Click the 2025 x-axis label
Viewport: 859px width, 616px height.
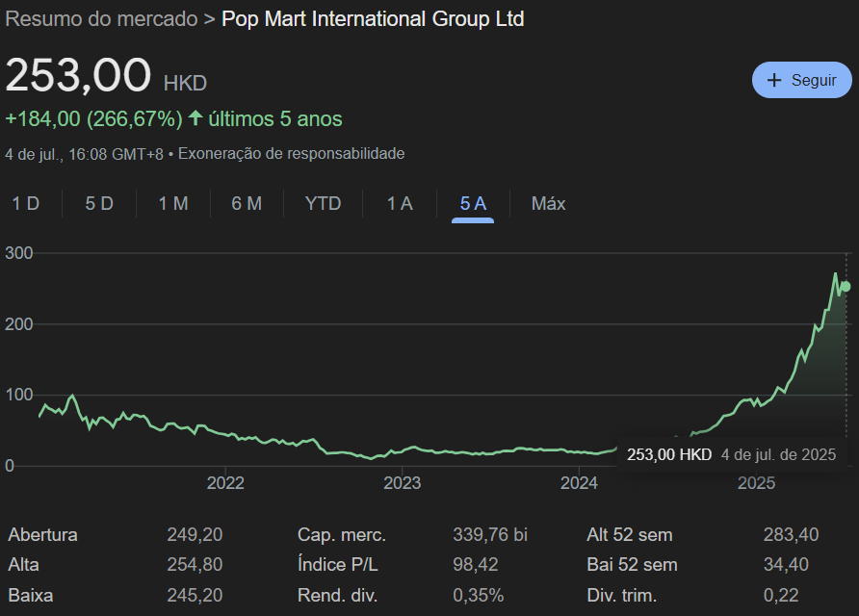[x=756, y=483]
